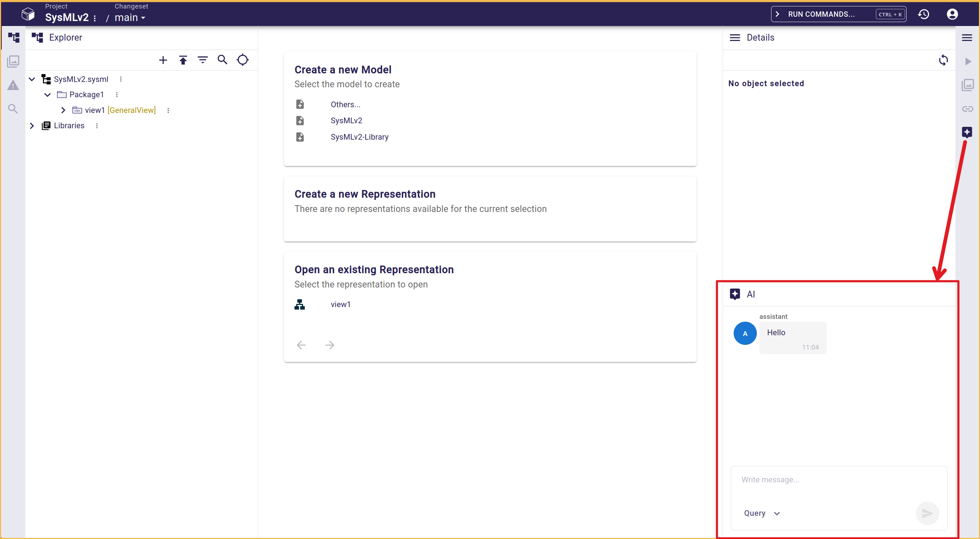This screenshot has height=539, width=980.
Task: Focus the Write message input field
Action: click(839, 480)
